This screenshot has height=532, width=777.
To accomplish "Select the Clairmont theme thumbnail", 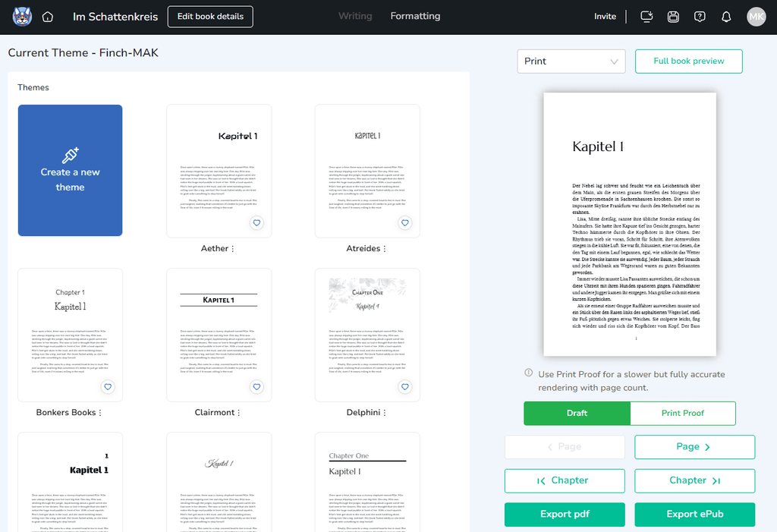I will click(219, 335).
